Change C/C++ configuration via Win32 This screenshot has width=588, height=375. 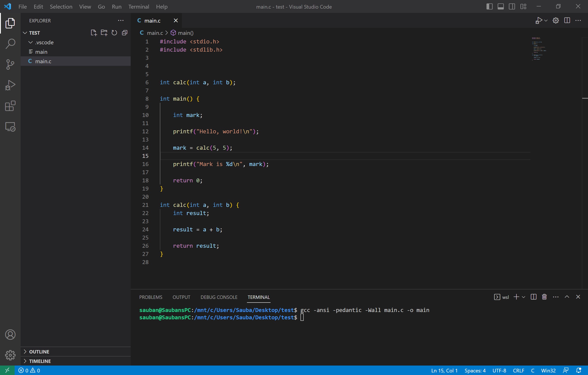coord(548,370)
